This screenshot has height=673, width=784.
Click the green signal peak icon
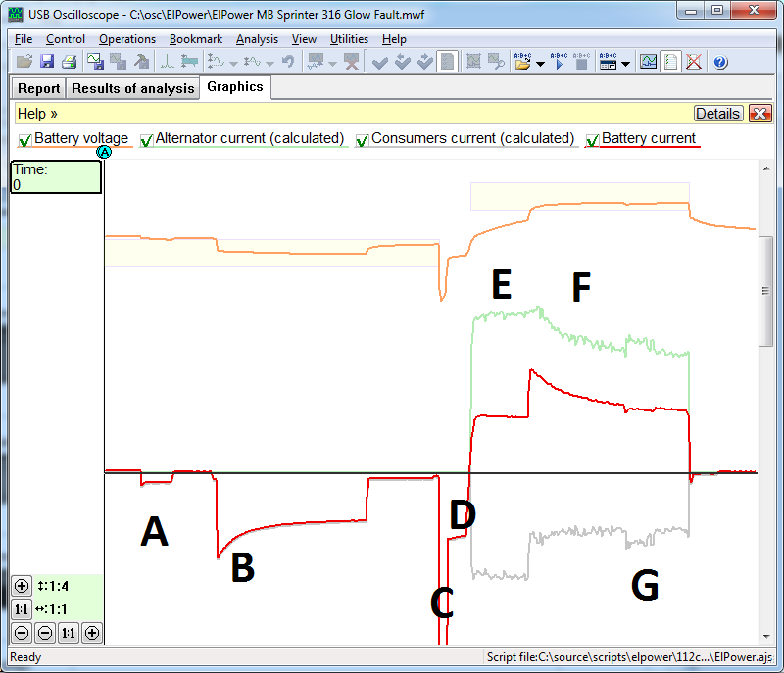(167, 62)
